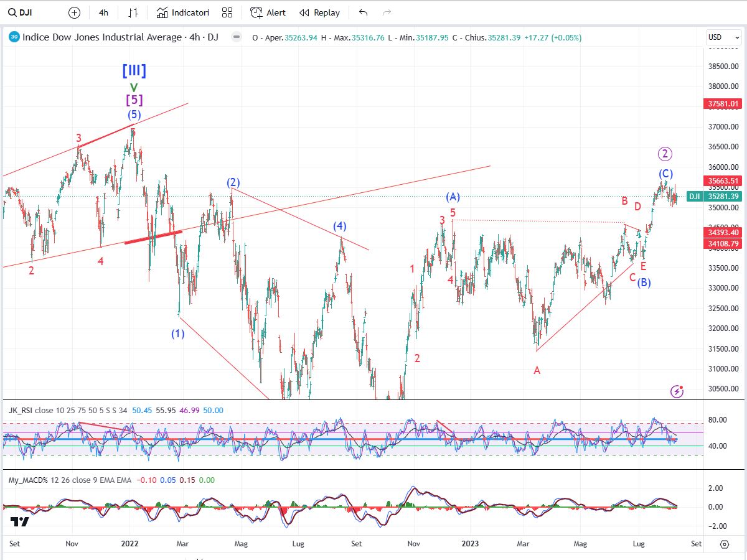Click the compare or add symbol plus icon
The height and width of the screenshot is (560, 747).
click(74, 12)
